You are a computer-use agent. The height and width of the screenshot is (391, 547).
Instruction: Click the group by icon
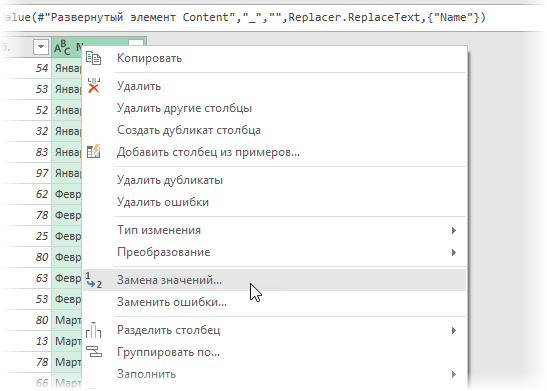coord(94,352)
